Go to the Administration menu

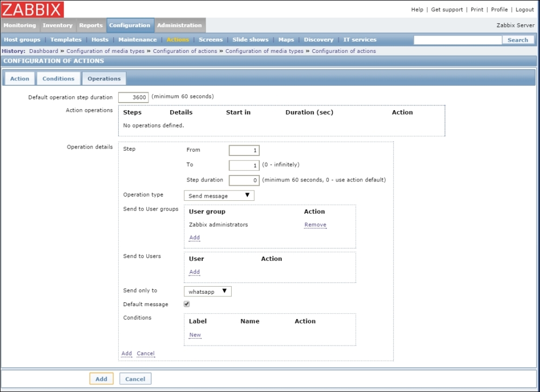(179, 25)
